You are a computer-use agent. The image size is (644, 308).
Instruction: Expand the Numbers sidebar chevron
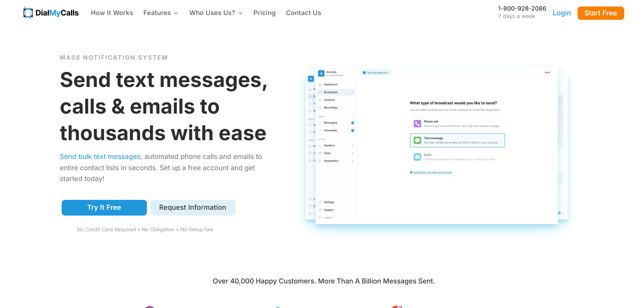[x=352, y=146]
